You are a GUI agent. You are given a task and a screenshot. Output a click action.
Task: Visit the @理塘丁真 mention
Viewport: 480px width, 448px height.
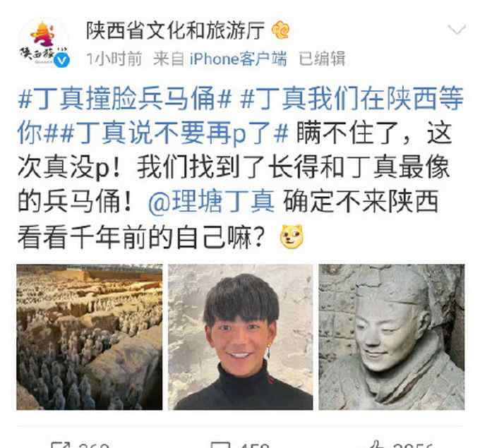coord(211,201)
